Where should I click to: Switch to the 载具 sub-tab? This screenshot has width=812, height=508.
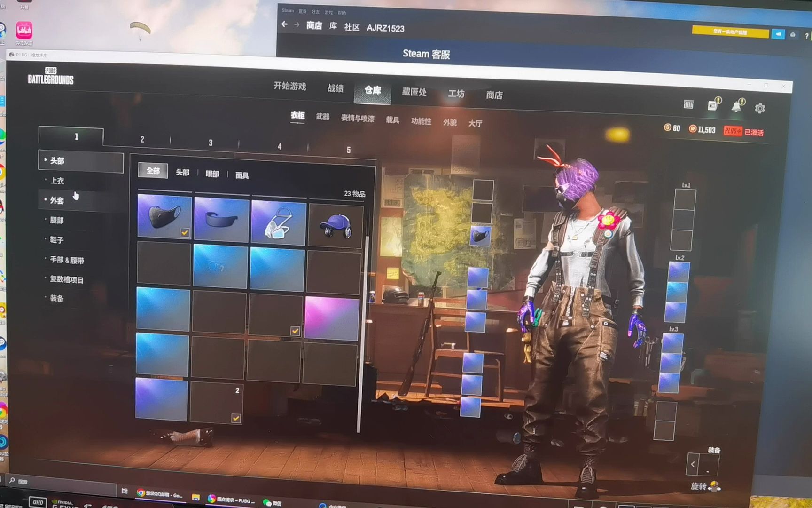coord(392,120)
